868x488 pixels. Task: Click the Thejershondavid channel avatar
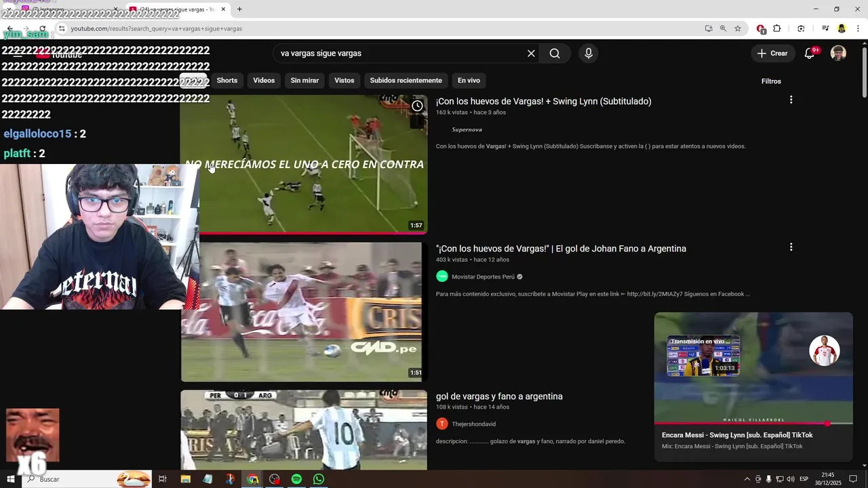click(x=442, y=424)
